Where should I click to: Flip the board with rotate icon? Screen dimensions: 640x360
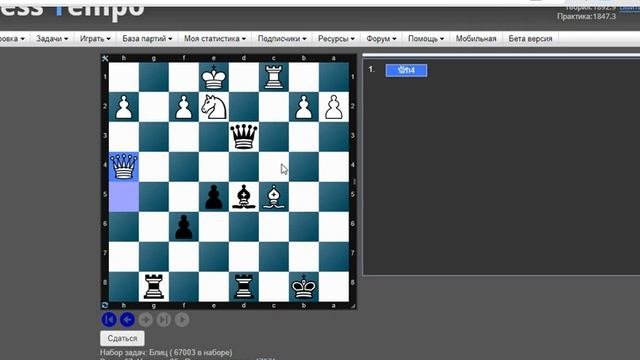point(105,305)
